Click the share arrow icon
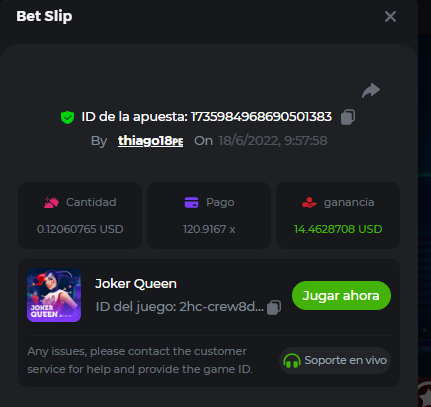 (x=371, y=90)
